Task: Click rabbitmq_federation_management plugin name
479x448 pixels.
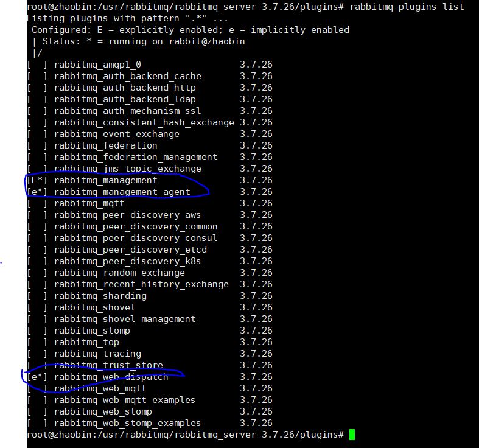Action: point(136,158)
